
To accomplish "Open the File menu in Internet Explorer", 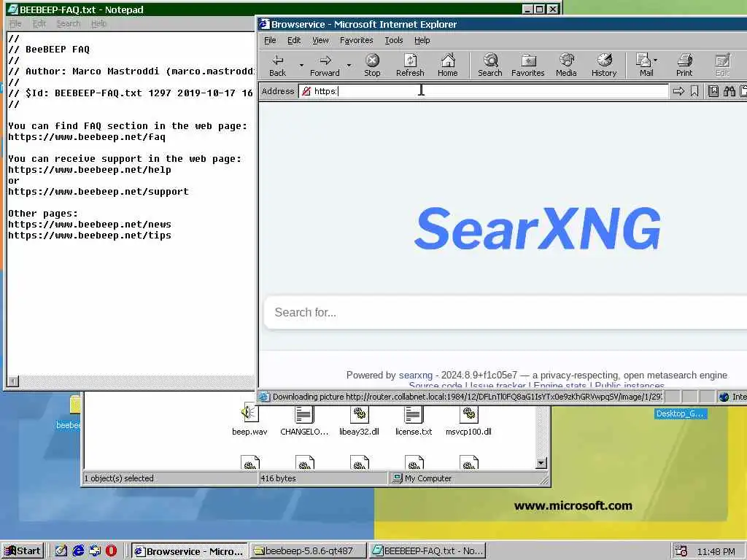I will pyautogui.click(x=270, y=41).
